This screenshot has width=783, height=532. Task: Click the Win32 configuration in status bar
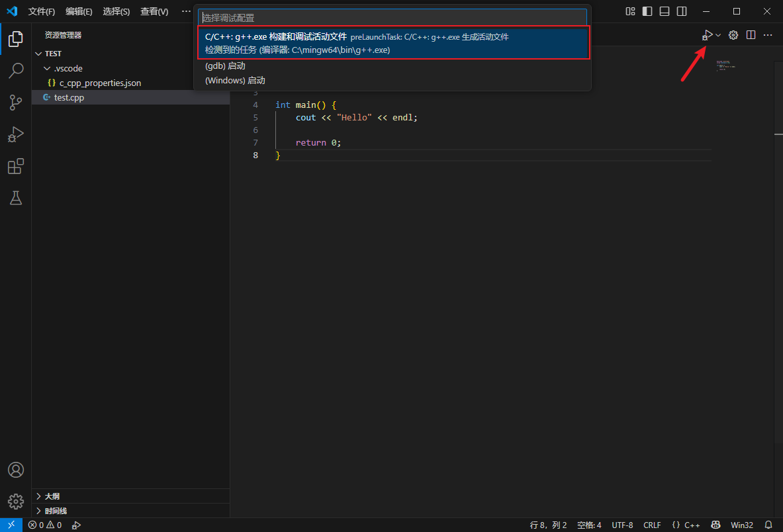coord(741,525)
